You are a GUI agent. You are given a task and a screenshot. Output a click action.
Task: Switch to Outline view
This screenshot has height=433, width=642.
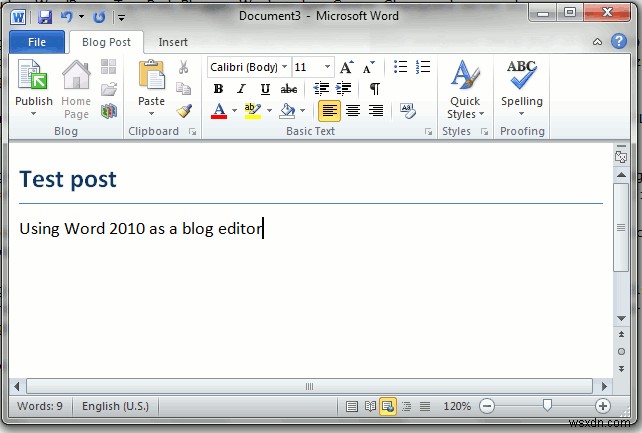[x=407, y=406]
